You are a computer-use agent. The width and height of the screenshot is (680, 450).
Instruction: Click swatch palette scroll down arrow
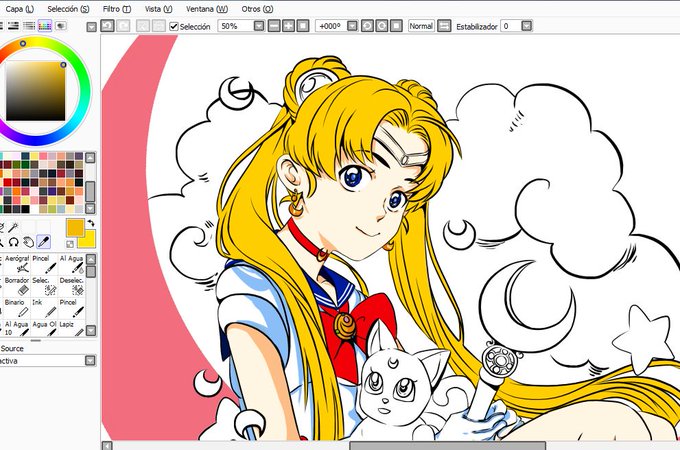tap(90, 208)
